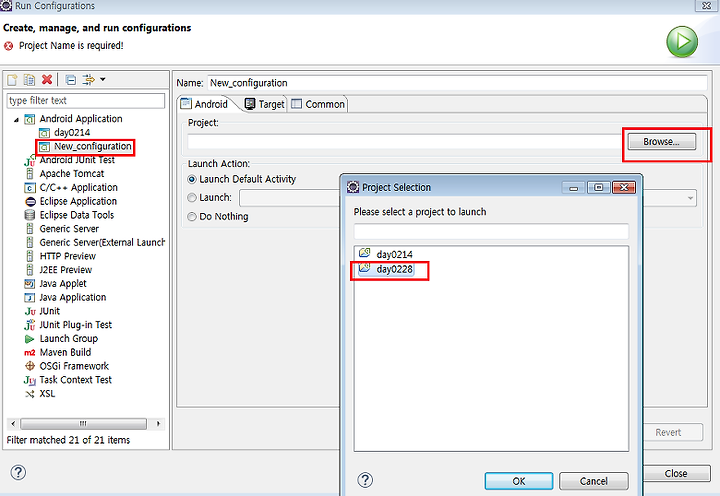Select the Android Application category
This screenshot has width=720, height=496.
point(81,119)
